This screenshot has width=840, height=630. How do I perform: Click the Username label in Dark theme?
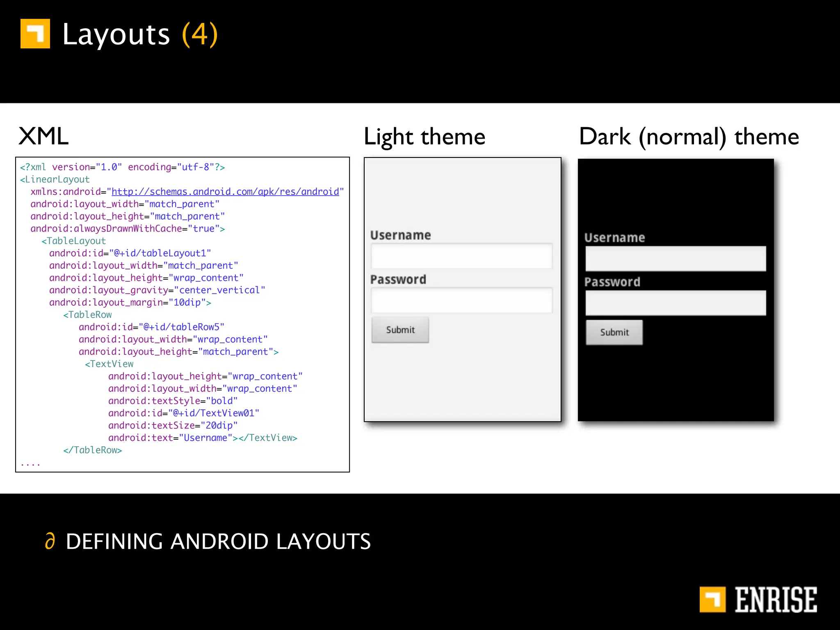[614, 237]
